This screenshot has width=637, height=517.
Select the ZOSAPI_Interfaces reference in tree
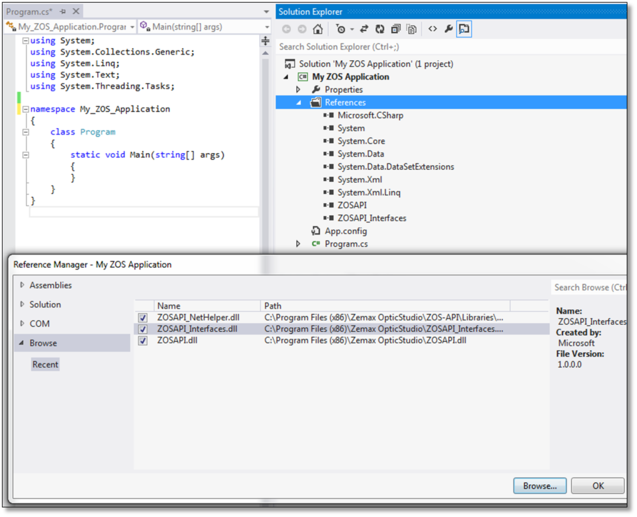click(372, 218)
